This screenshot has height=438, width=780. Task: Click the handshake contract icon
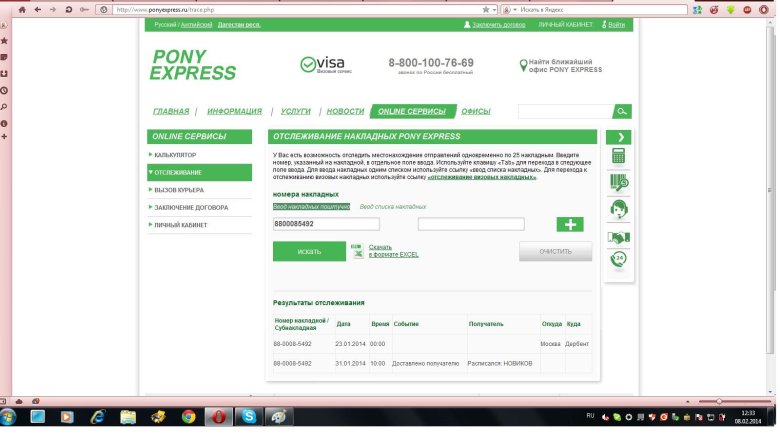(x=619, y=237)
